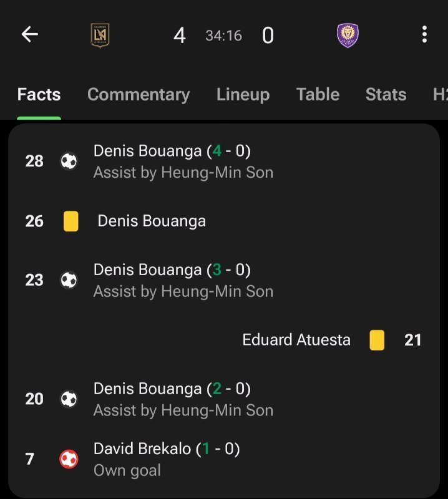
Task: Open the Orlando City team logo
Action: point(348,36)
